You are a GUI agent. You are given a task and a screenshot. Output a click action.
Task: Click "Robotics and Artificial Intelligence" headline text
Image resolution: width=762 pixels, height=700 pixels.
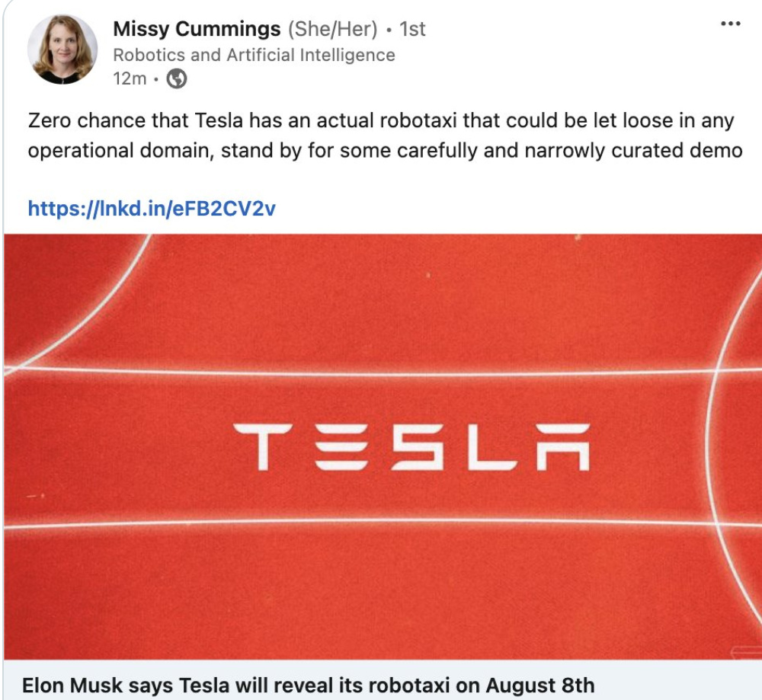pyautogui.click(x=254, y=55)
